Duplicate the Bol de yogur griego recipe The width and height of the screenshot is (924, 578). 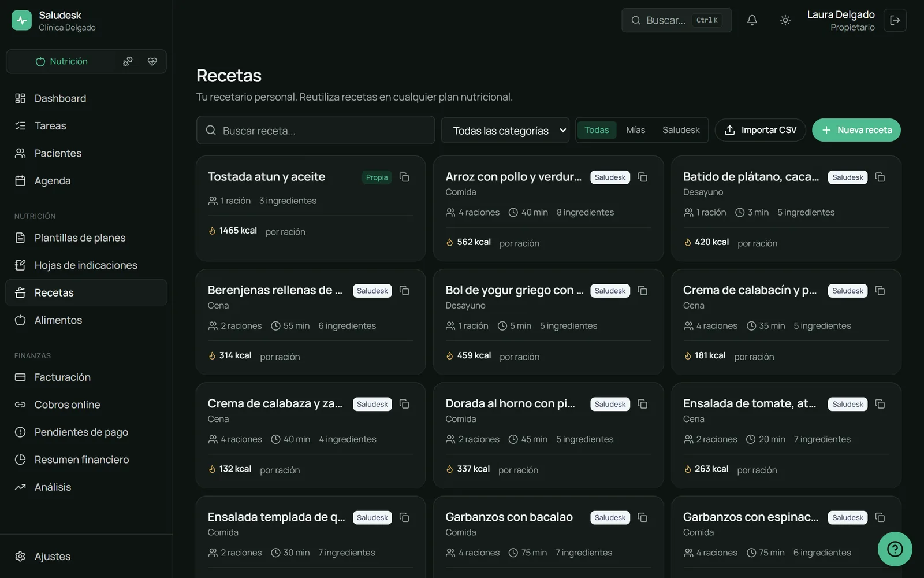click(x=642, y=290)
